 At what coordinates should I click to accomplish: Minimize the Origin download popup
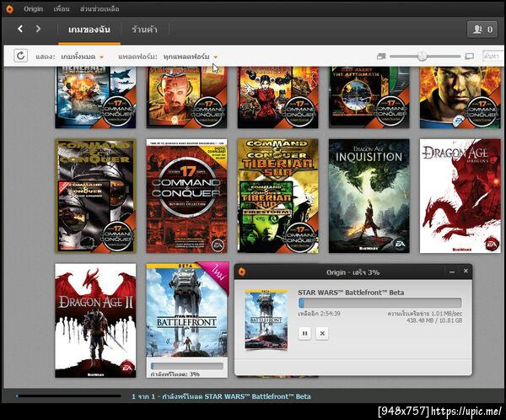click(x=452, y=272)
